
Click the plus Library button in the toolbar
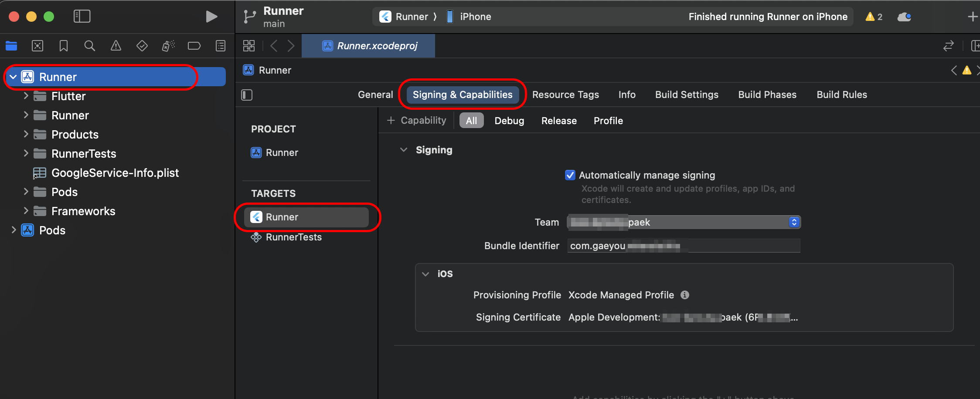pyautogui.click(x=973, y=17)
